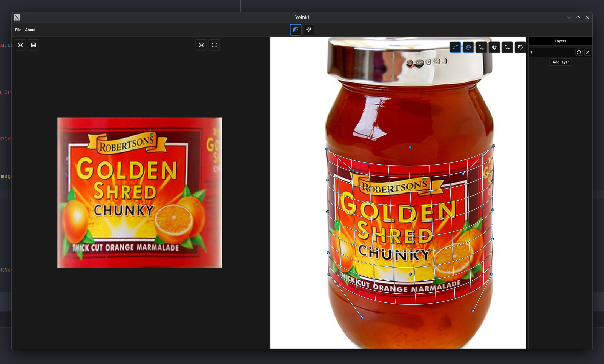Open the About menu
The width and height of the screenshot is (604, 364).
point(30,30)
